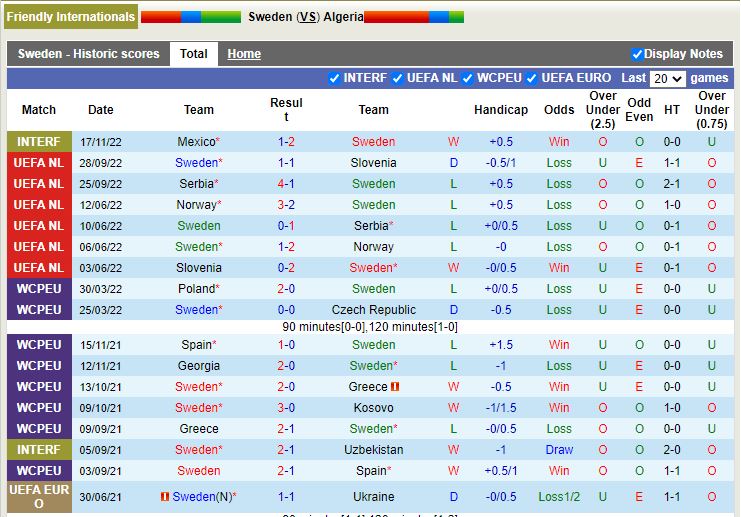The width and height of the screenshot is (741, 517).
Task: Click the 90 minutes[0-0],120 minutes[1-0] note
Action: (370, 327)
